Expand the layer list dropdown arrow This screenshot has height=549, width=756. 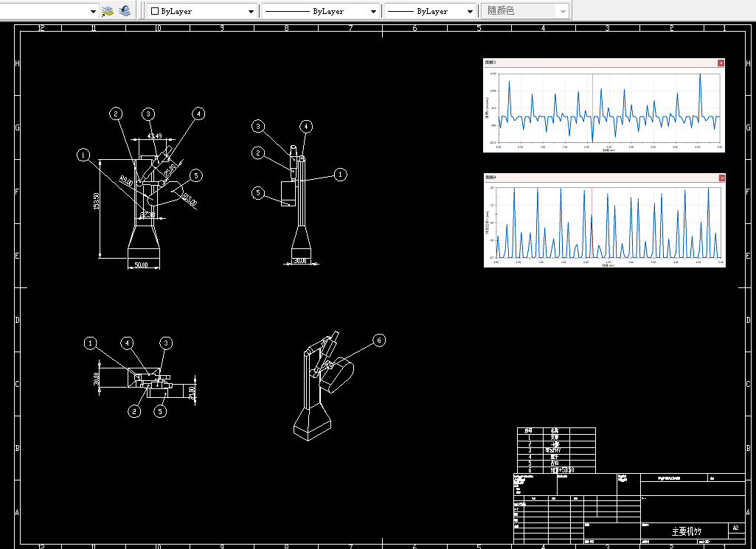pyautogui.click(x=93, y=11)
